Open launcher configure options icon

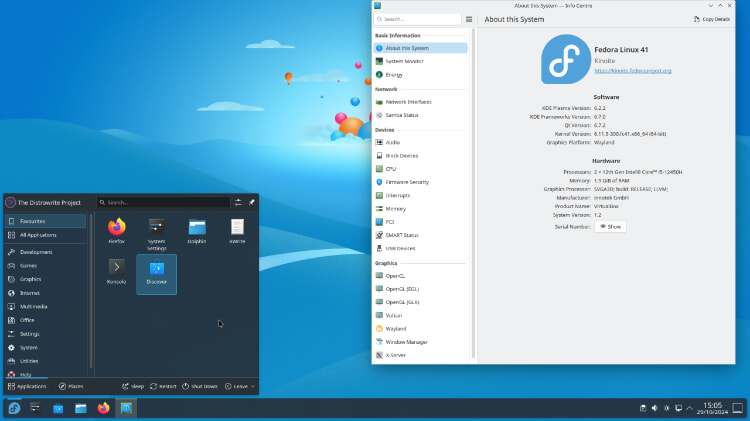(x=238, y=202)
